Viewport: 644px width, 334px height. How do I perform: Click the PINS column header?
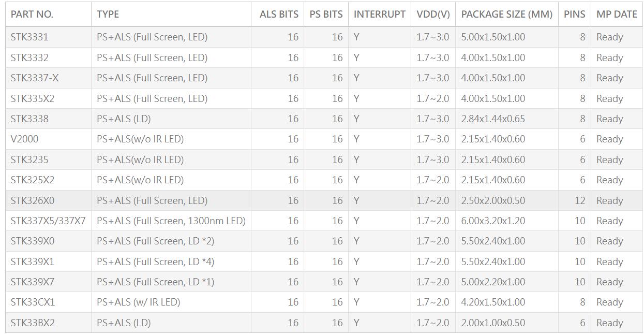coord(574,14)
